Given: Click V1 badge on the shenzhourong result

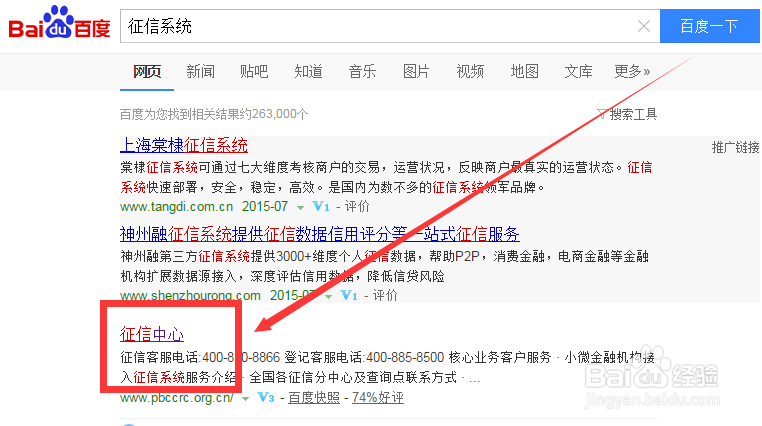Looking at the screenshot, I should pyautogui.click(x=349, y=295).
